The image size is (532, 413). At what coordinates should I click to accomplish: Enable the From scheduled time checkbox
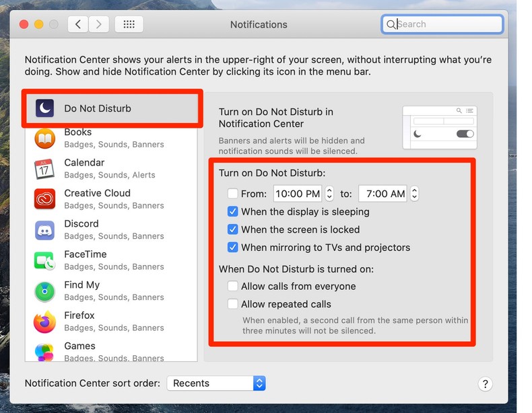tap(233, 194)
